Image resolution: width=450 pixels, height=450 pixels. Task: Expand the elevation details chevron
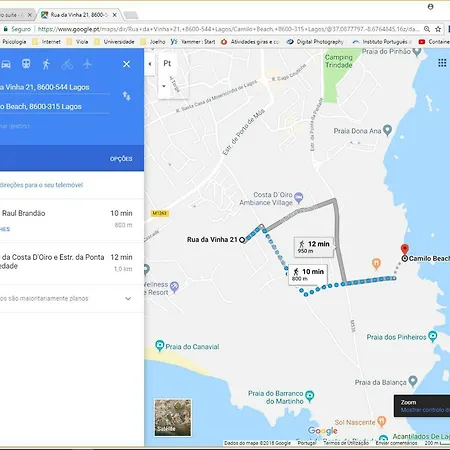(128, 298)
